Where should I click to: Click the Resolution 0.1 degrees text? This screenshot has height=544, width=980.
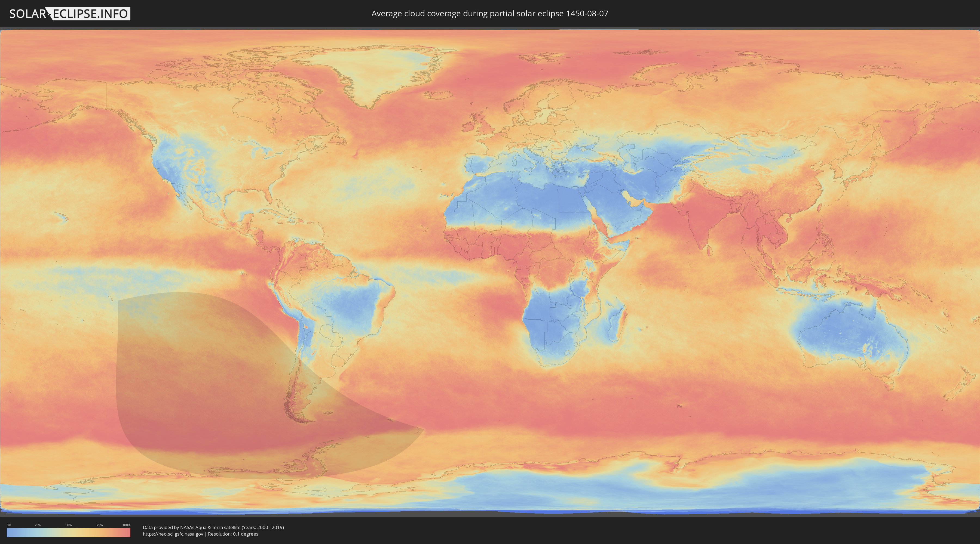coord(233,534)
